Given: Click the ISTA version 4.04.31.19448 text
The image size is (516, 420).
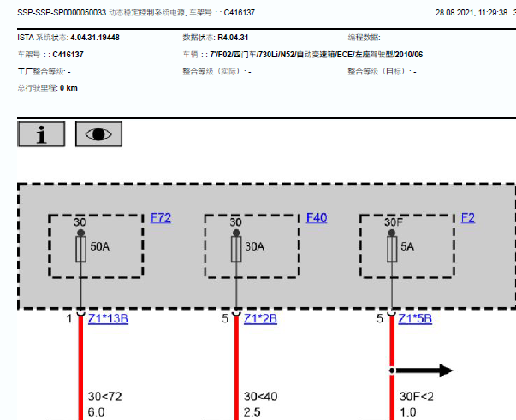Looking at the screenshot, I should 95,38.
